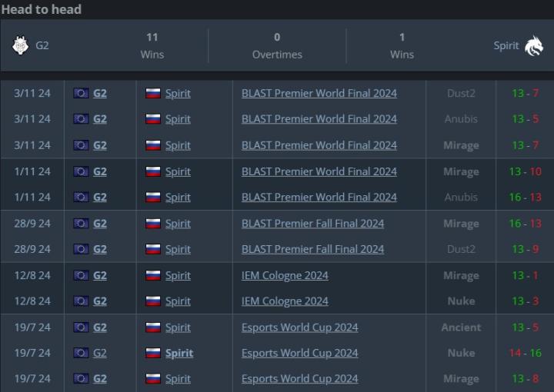Open IEM Cologne 2024 link in Nuke row
The image size is (554, 392).
click(285, 301)
